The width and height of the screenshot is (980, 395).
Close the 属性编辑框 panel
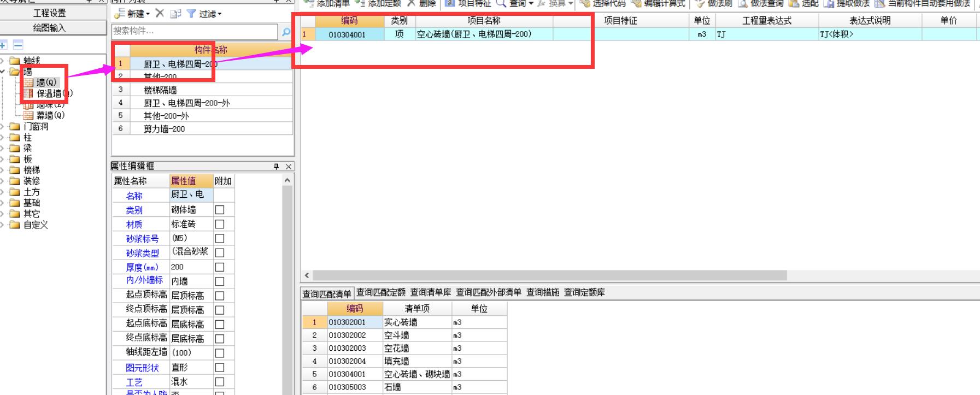289,166
